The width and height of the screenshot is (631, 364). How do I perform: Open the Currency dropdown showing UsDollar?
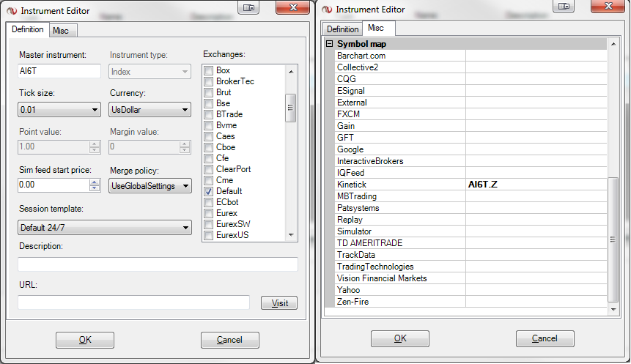(150, 109)
